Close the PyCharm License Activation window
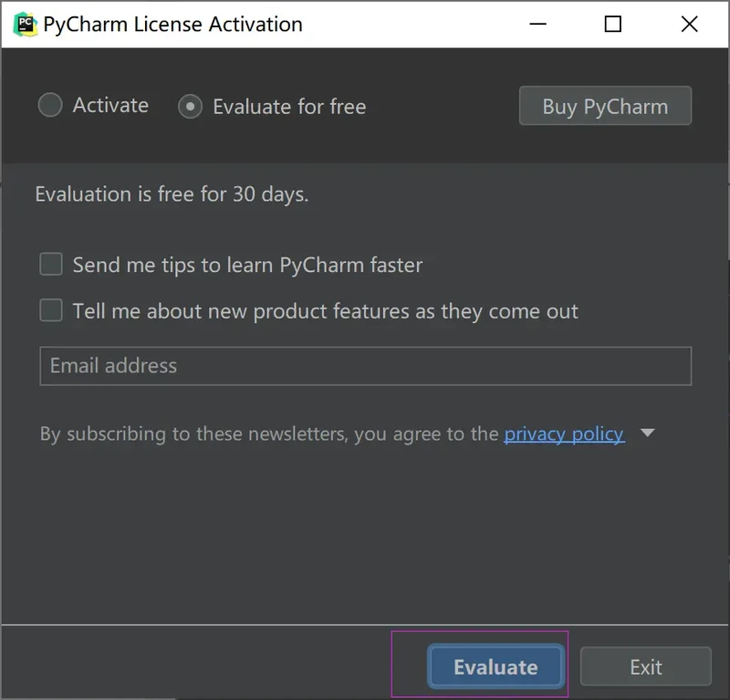The height and width of the screenshot is (700, 730). (689, 25)
